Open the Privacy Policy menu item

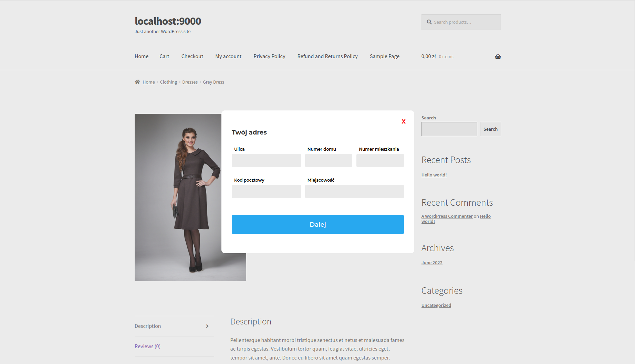[269, 56]
